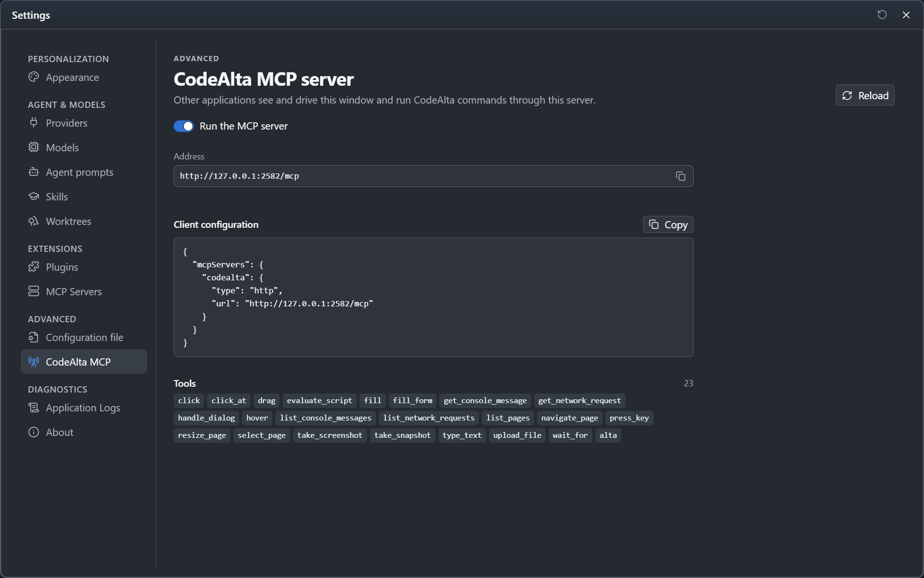The width and height of the screenshot is (924, 578).
Task: Close the Settings window
Action: [906, 15]
